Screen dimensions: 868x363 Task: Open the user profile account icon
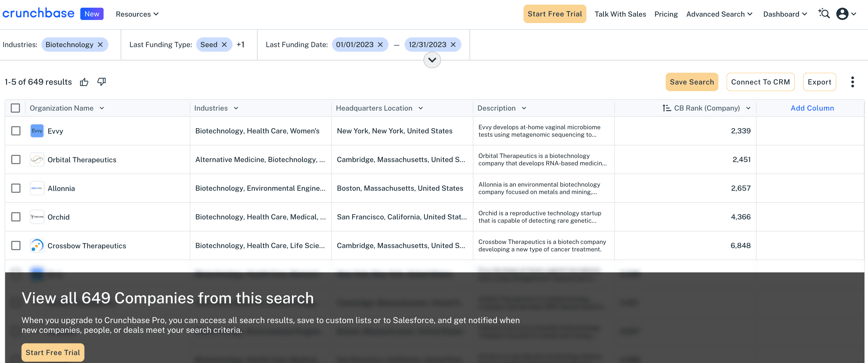click(x=842, y=14)
